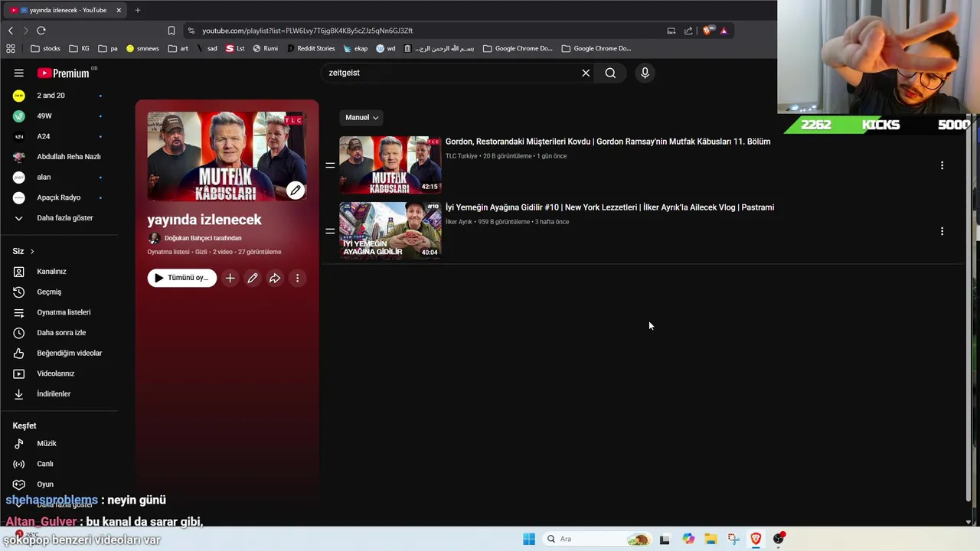Screen dimensions: 980x551
Task: Open Copilot from the taskbar
Action: [688, 539]
